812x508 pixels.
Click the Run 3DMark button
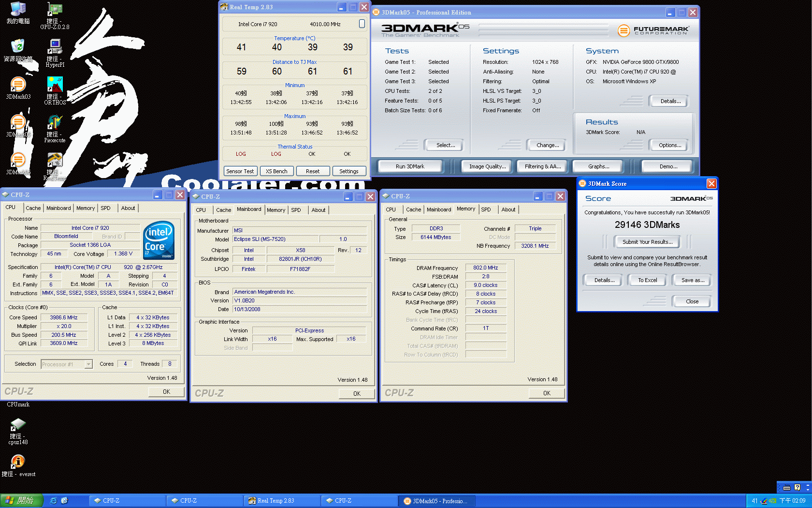click(410, 166)
